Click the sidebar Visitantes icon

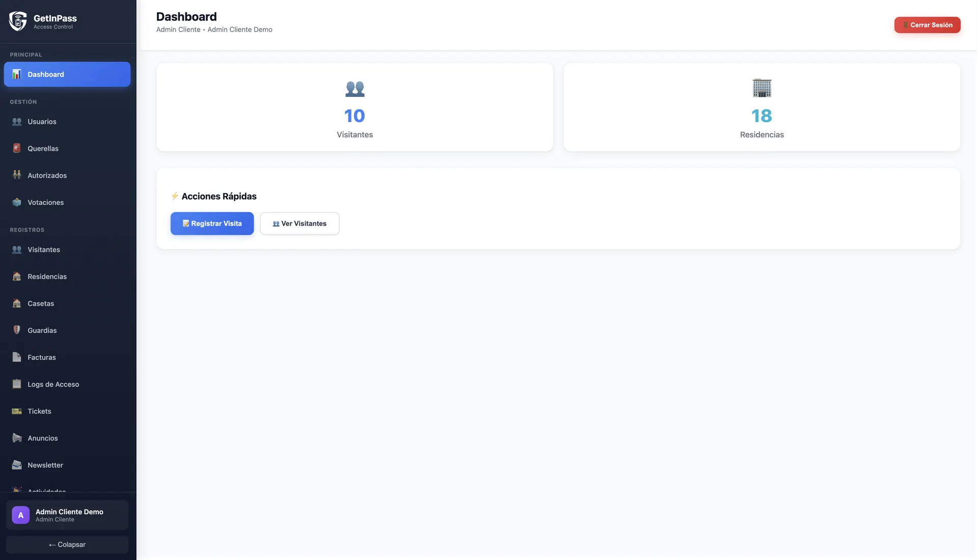pyautogui.click(x=17, y=250)
